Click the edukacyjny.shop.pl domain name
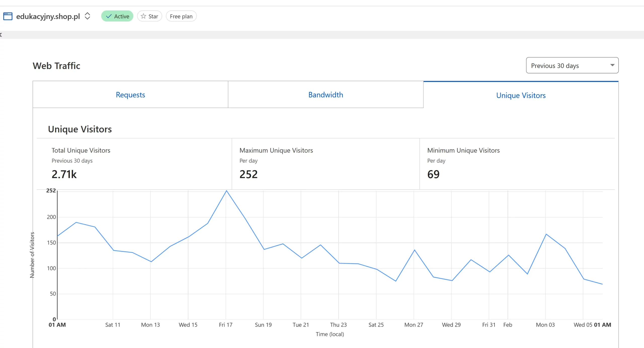 pos(48,16)
